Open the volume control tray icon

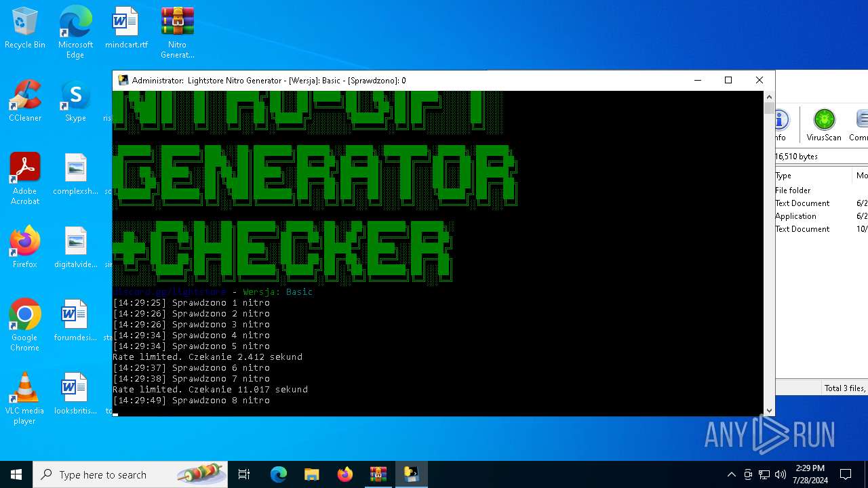point(781,474)
